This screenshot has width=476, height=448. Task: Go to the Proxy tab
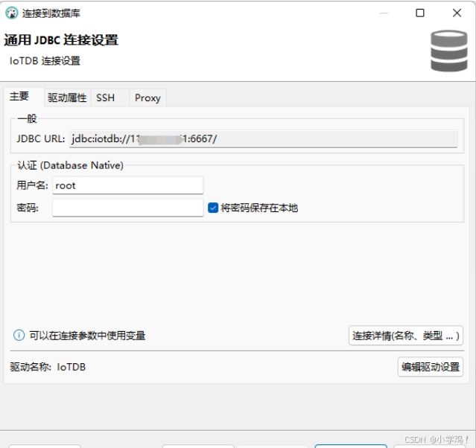point(147,97)
